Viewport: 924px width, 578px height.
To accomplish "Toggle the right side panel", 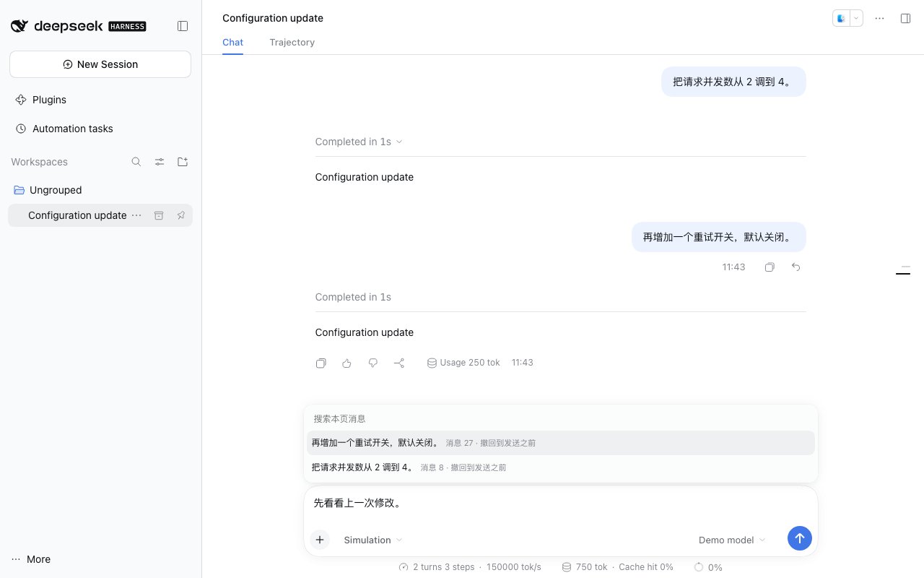I will point(905,19).
